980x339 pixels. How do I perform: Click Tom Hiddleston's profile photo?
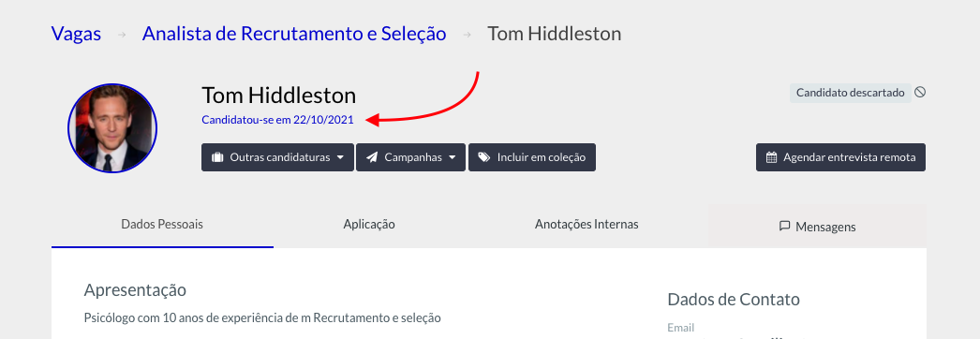[x=112, y=128]
